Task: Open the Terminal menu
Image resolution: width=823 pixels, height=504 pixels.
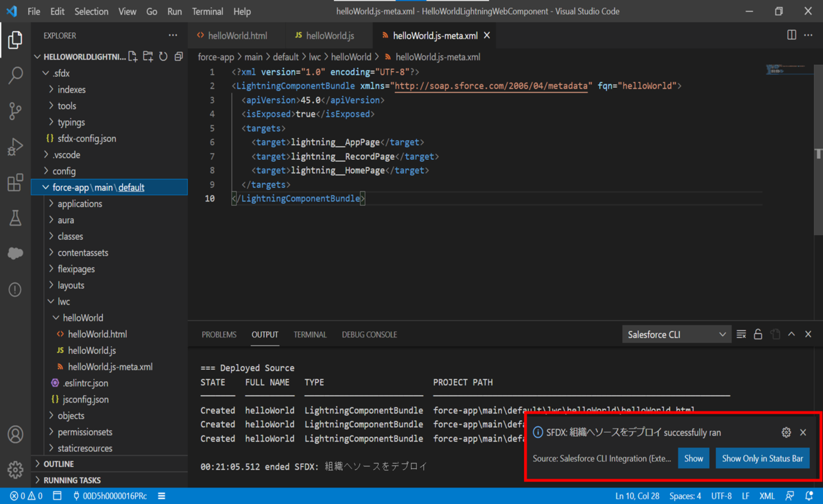Action: [208, 12]
